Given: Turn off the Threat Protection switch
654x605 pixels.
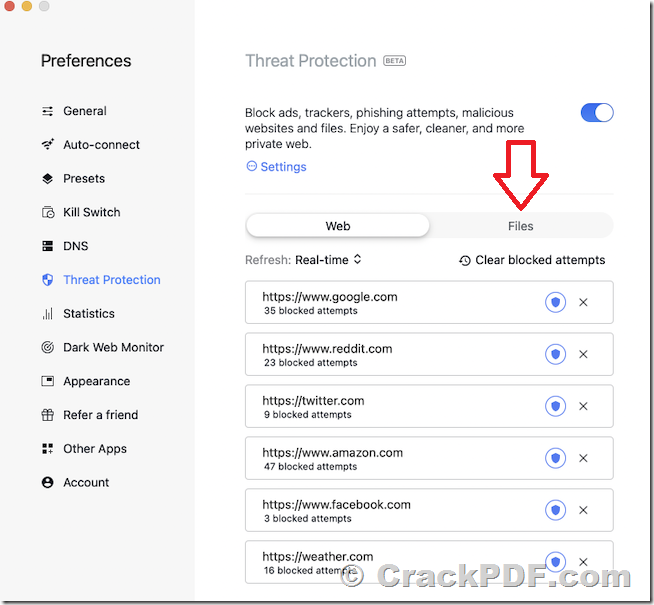Looking at the screenshot, I should coord(597,113).
